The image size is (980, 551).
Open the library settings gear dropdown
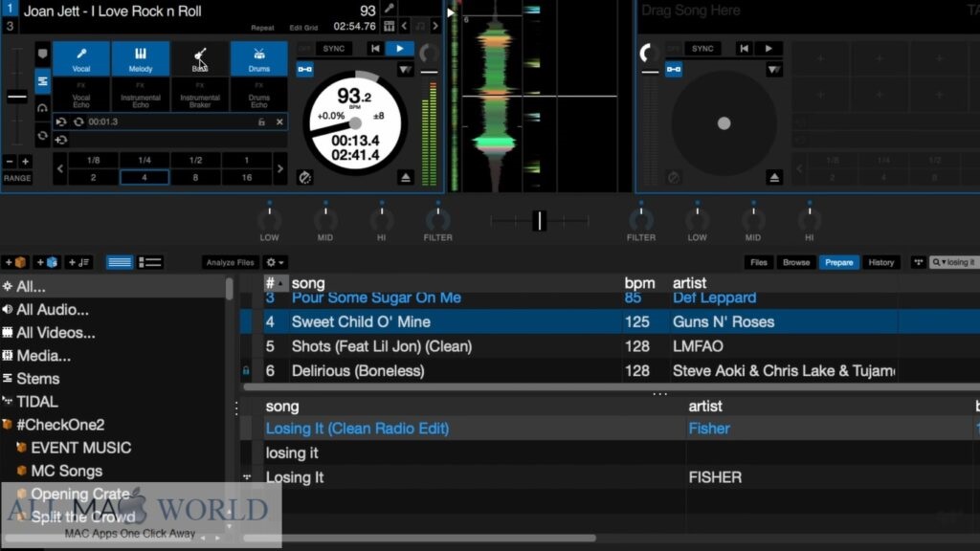275,262
